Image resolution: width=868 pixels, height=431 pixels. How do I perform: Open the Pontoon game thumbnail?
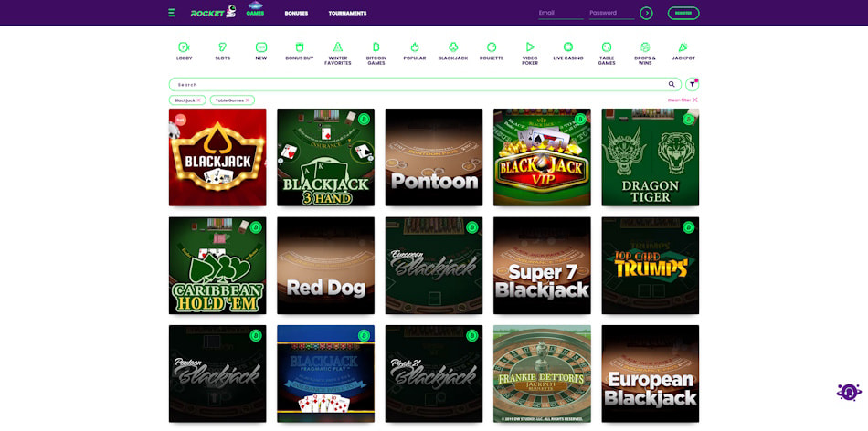coord(434,157)
